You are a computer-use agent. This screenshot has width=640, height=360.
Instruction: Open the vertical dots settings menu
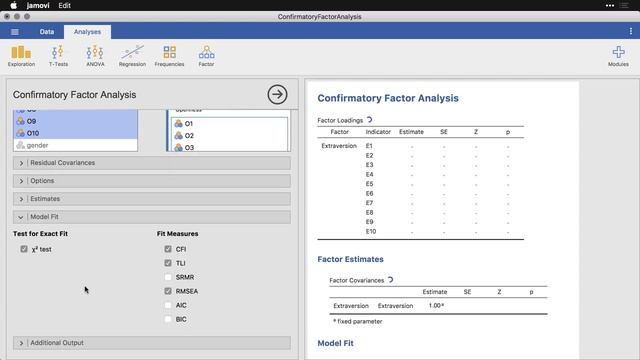[x=631, y=31]
